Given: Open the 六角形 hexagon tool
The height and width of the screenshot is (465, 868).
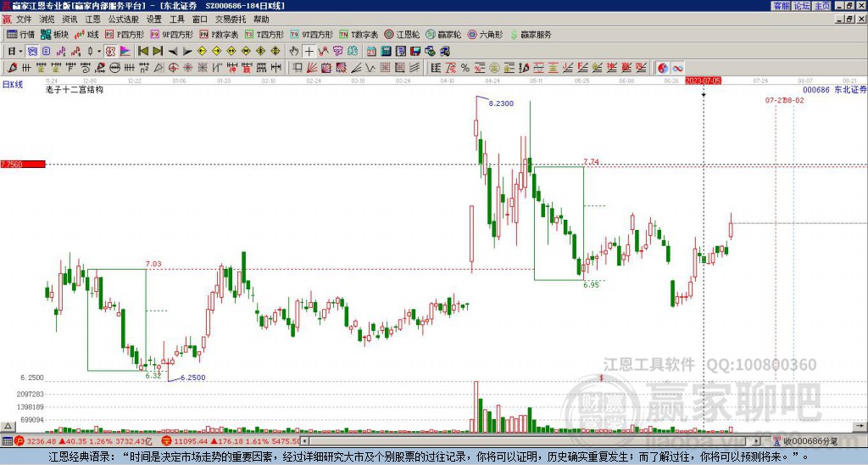Looking at the screenshot, I should point(485,34).
